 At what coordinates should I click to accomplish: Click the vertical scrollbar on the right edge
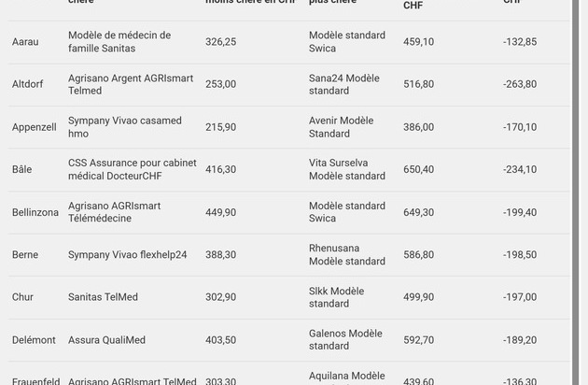(x=580, y=187)
